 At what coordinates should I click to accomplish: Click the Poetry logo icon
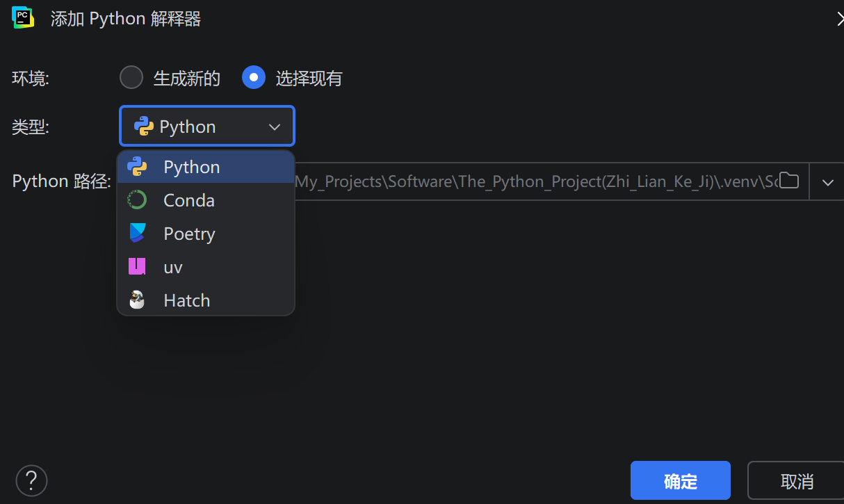pos(137,234)
